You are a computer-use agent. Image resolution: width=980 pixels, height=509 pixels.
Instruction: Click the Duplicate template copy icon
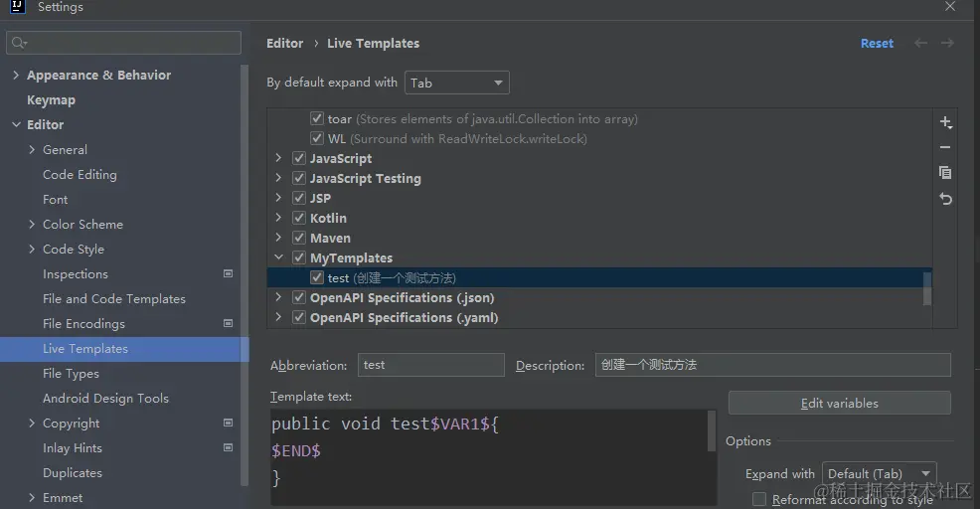(x=945, y=173)
